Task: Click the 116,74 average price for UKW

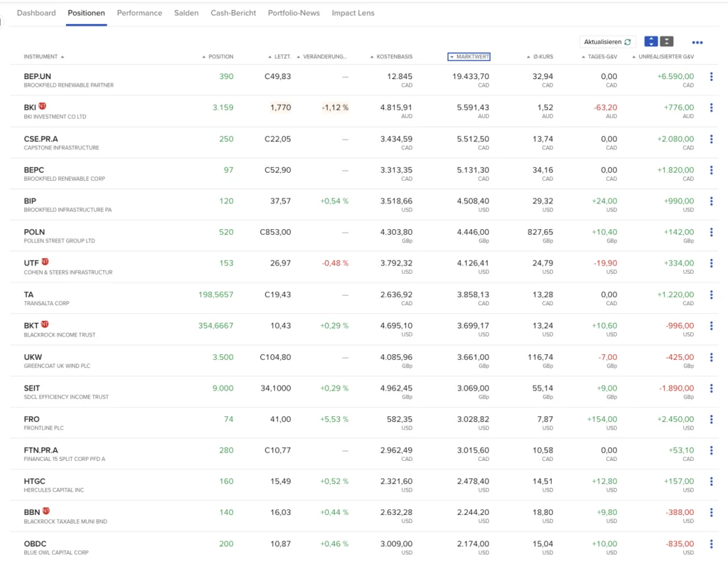Action: (540, 356)
